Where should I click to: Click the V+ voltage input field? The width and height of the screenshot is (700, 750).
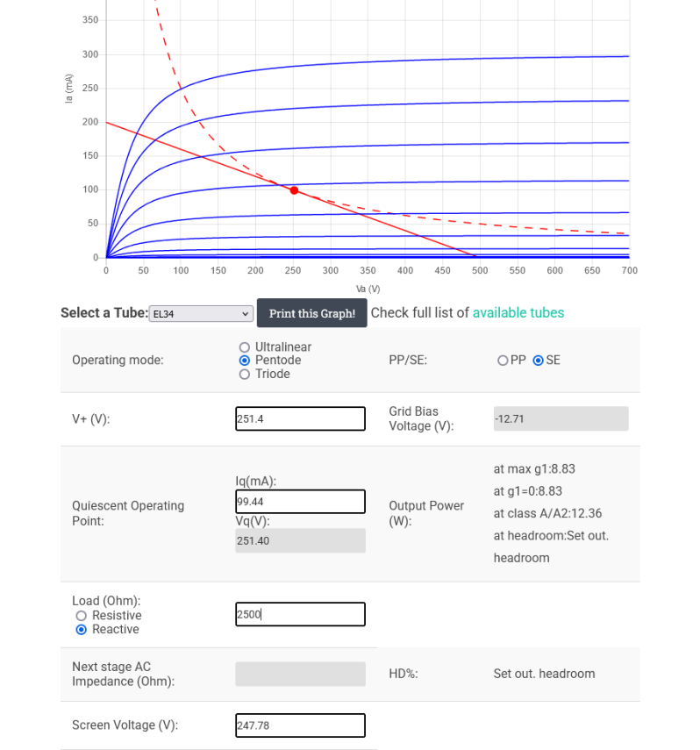[x=300, y=419]
